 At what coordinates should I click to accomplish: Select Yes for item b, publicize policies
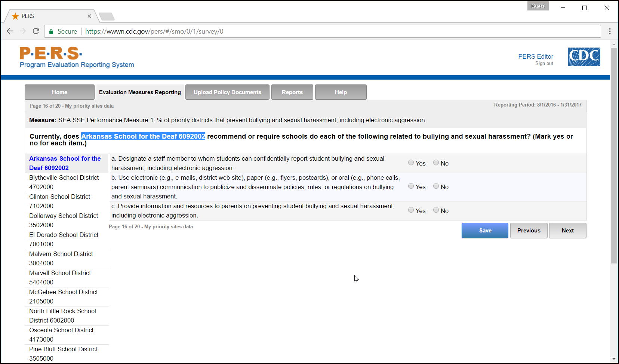tap(411, 186)
